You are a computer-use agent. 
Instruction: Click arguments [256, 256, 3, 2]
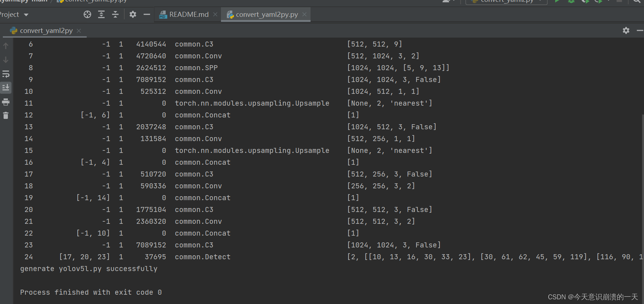381,186
